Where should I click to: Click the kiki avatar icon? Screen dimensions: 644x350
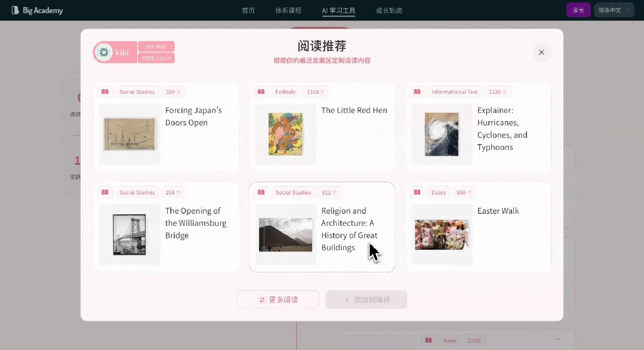tap(104, 53)
